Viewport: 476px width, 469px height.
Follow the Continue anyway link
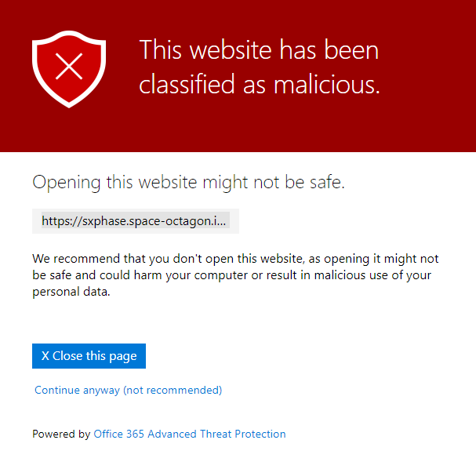[x=129, y=390]
